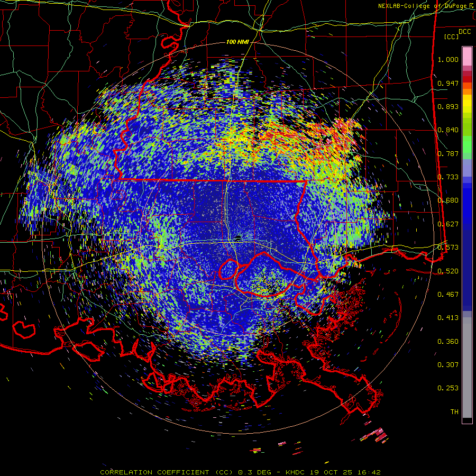Click the 0.253 legend value

point(448,388)
